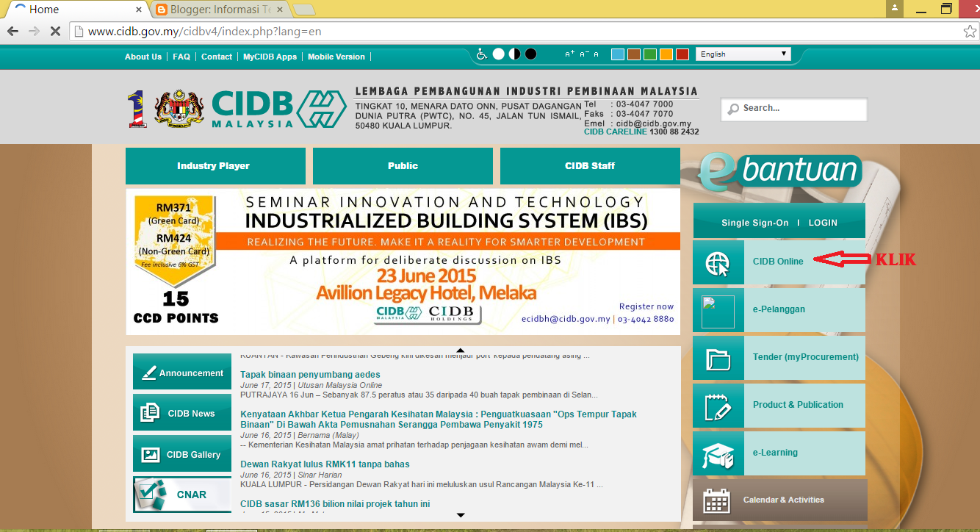Choose the red theme color swatch
This screenshot has width=980, height=532.
point(682,54)
